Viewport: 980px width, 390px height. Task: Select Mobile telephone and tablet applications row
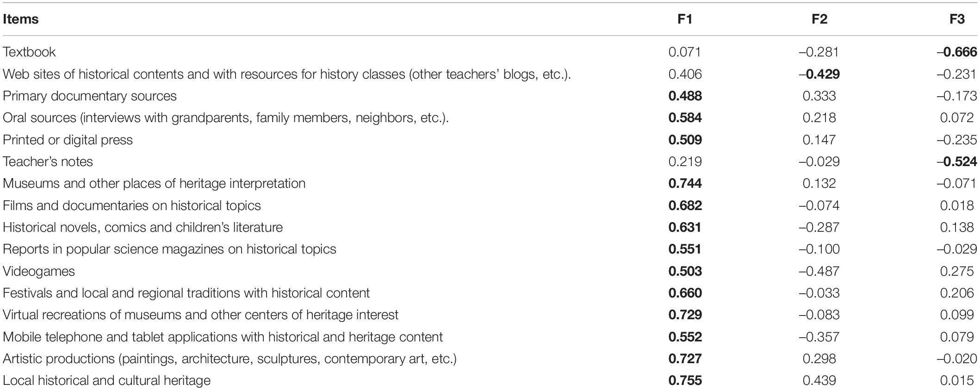(490, 337)
